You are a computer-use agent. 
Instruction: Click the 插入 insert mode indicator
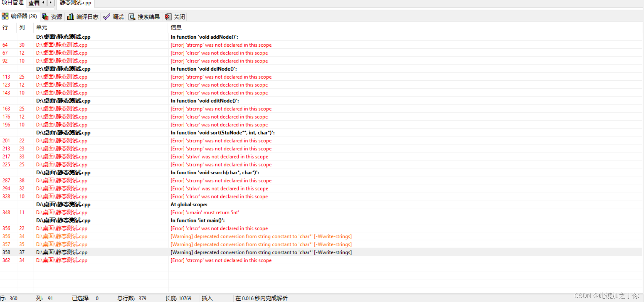pyautogui.click(x=207, y=298)
